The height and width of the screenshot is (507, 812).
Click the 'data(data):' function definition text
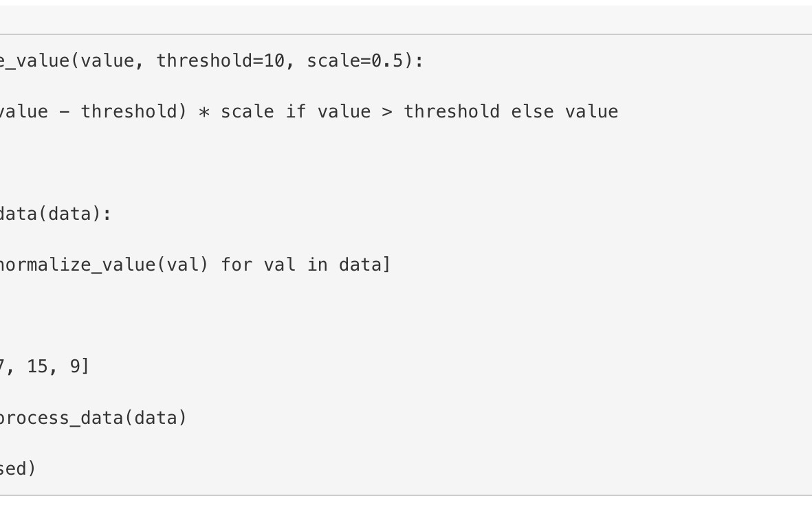pyautogui.click(x=55, y=214)
